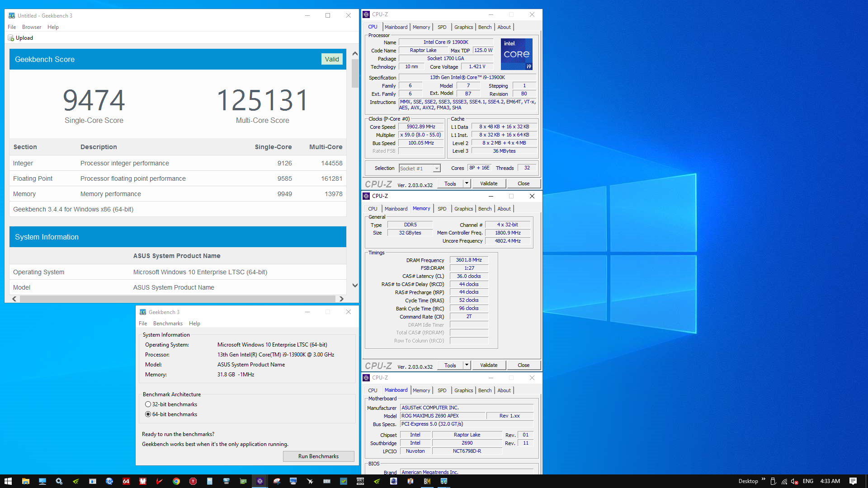Switch to SPD tab in Memory CPU-Z window
The image size is (868, 488).
(x=442, y=209)
